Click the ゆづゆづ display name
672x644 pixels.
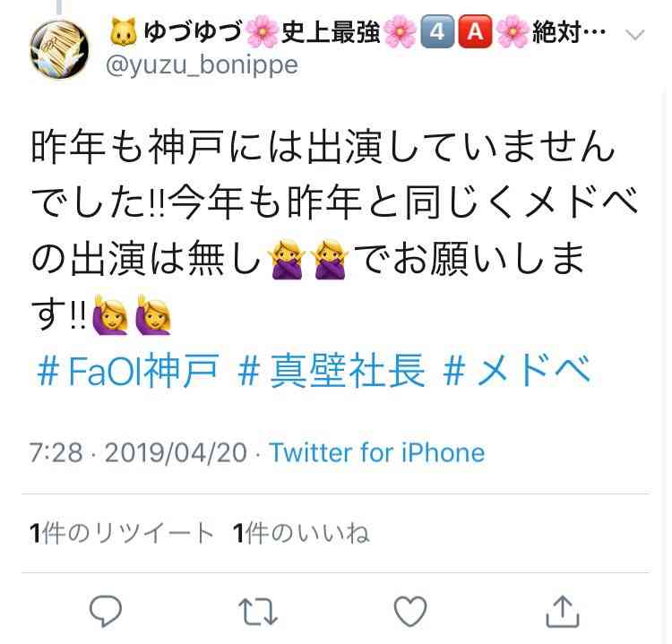pyautogui.click(x=193, y=31)
